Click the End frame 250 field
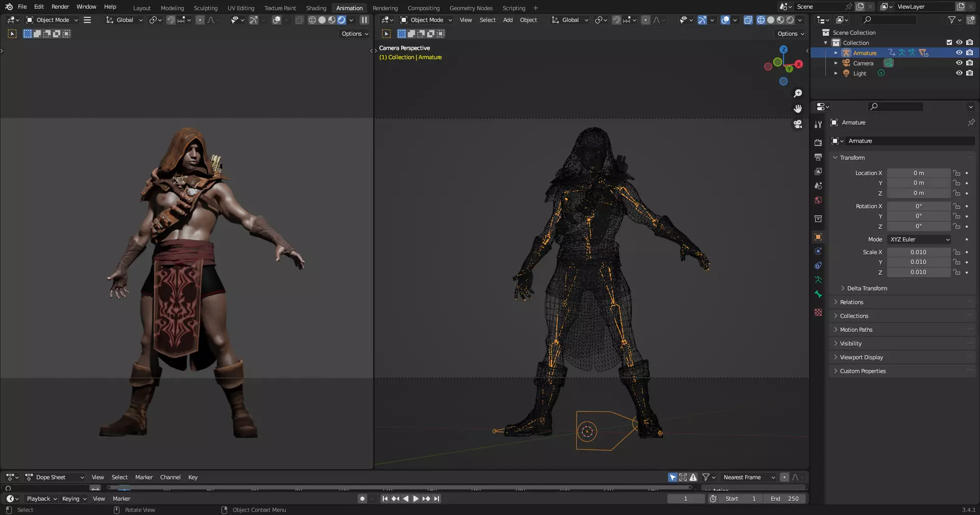 pyautogui.click(x=785, y=499)
